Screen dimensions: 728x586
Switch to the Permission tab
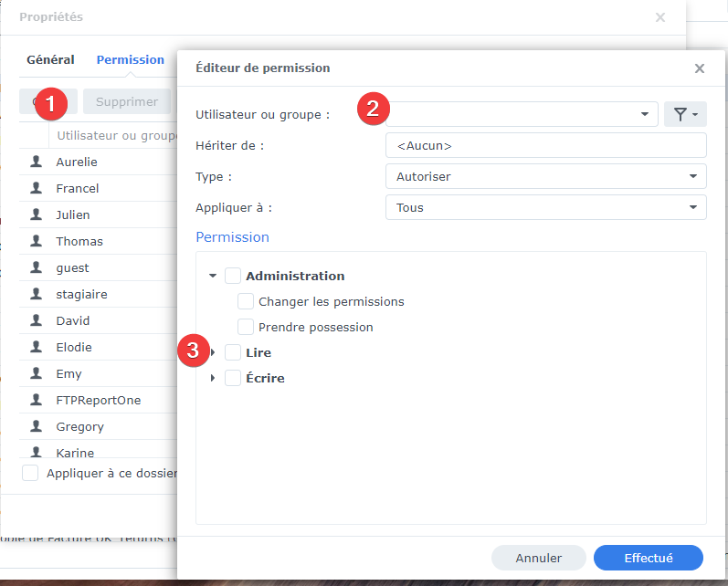tap(131, 60)
